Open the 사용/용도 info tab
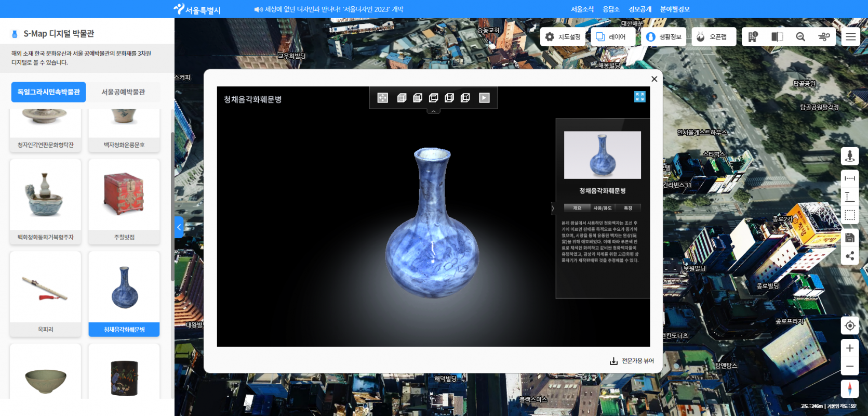The image size is (868, 416). 603,208
